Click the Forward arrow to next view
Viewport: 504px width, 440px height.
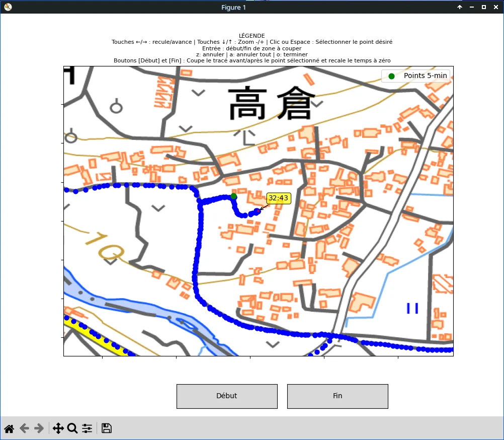point(39,428)
